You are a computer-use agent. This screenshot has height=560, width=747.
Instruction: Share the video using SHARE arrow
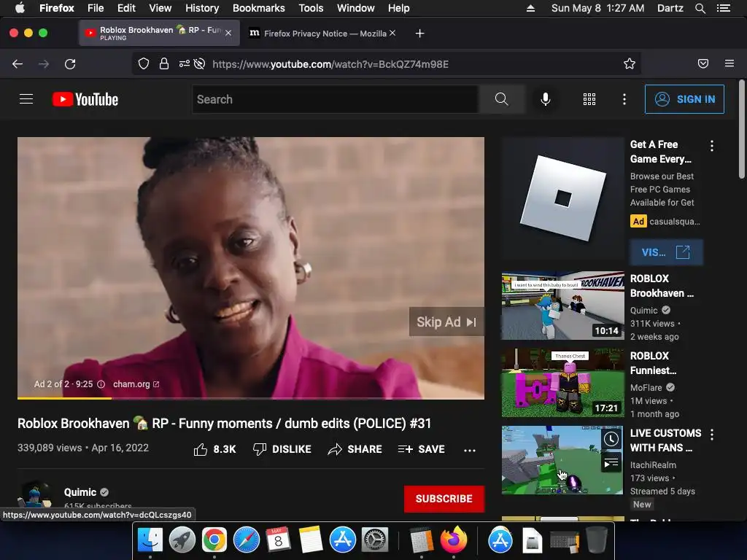(x=355, y=449)
